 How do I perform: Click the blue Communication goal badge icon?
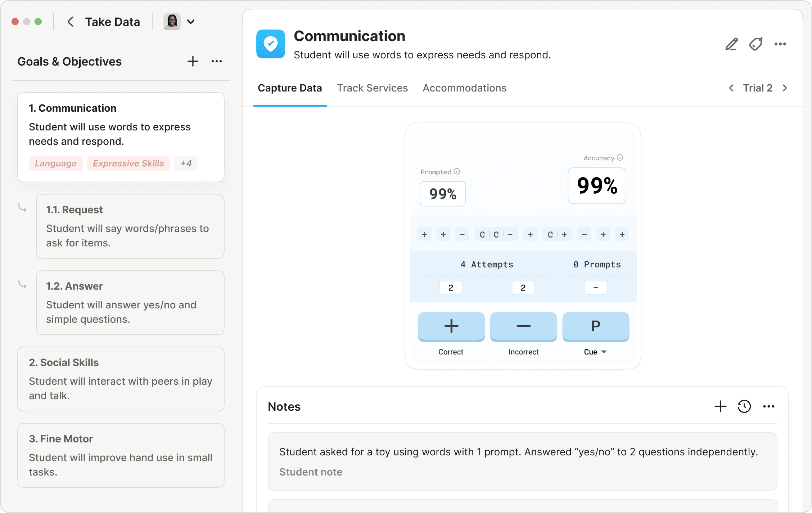click(271, 44)
